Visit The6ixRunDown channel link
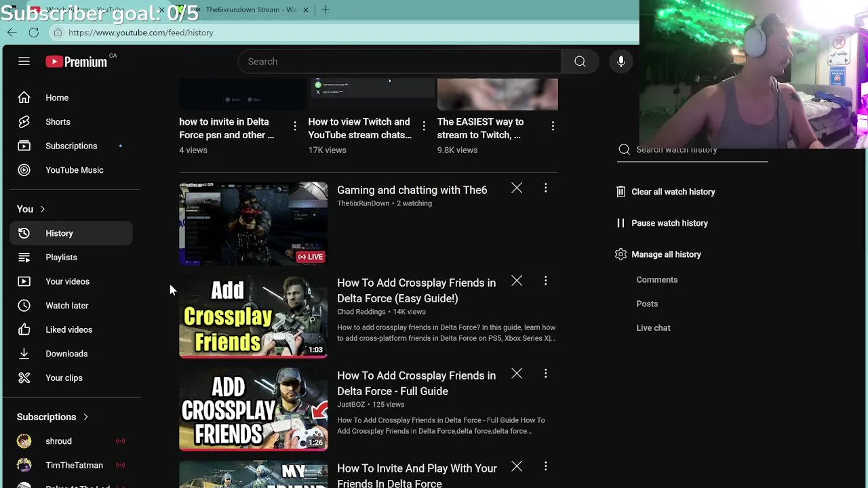 (x=363, y=203)
